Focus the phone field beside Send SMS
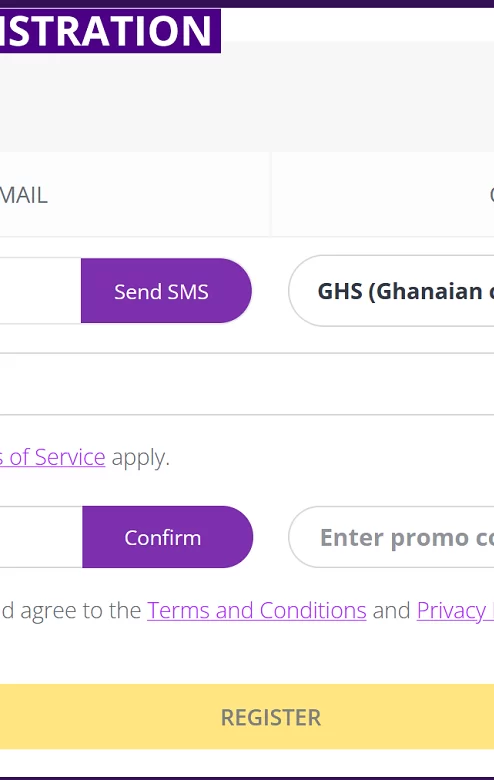The width and height of the screenshot is (494, 780). [40, 291]
